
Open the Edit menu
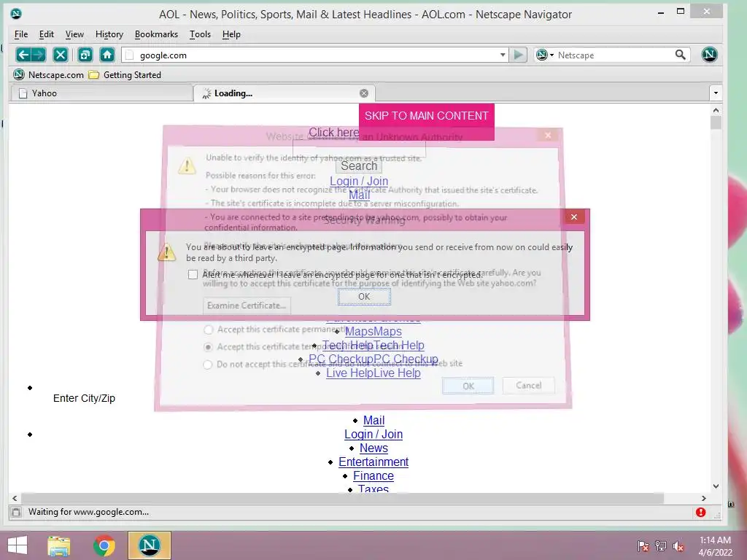coord(46,34)
